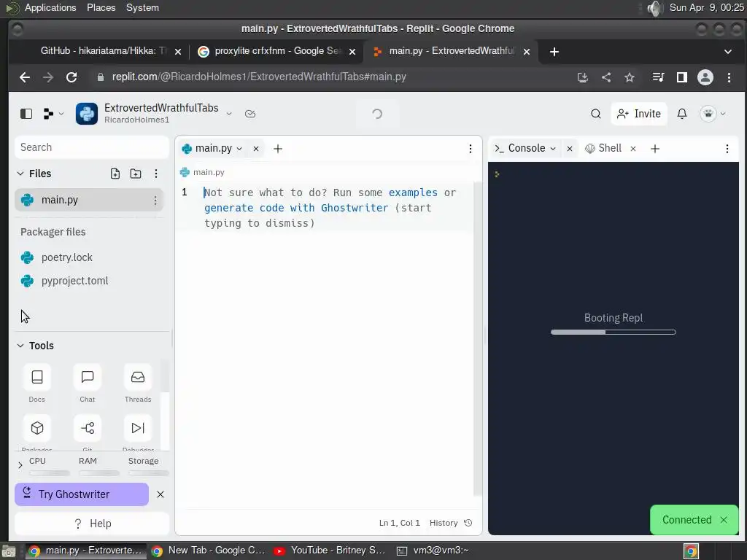Expand the CPU RAM Storage resources panel

tap(20, 465)
